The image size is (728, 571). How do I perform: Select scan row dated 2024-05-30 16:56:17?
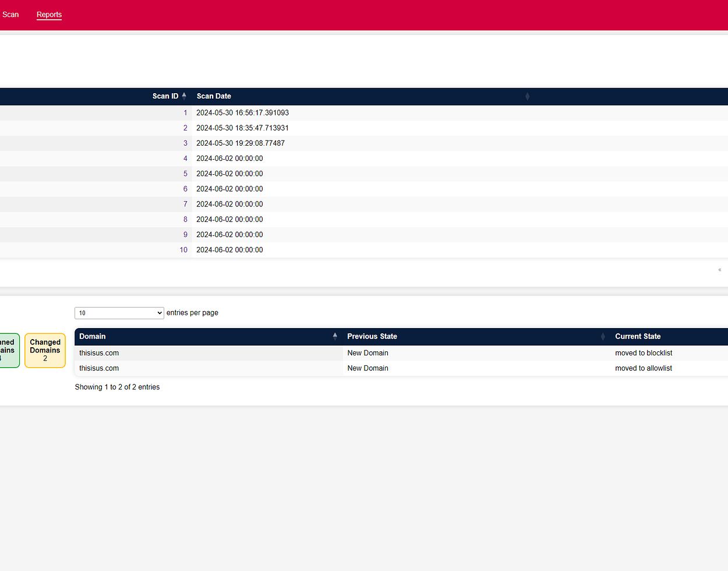point(242,113)
